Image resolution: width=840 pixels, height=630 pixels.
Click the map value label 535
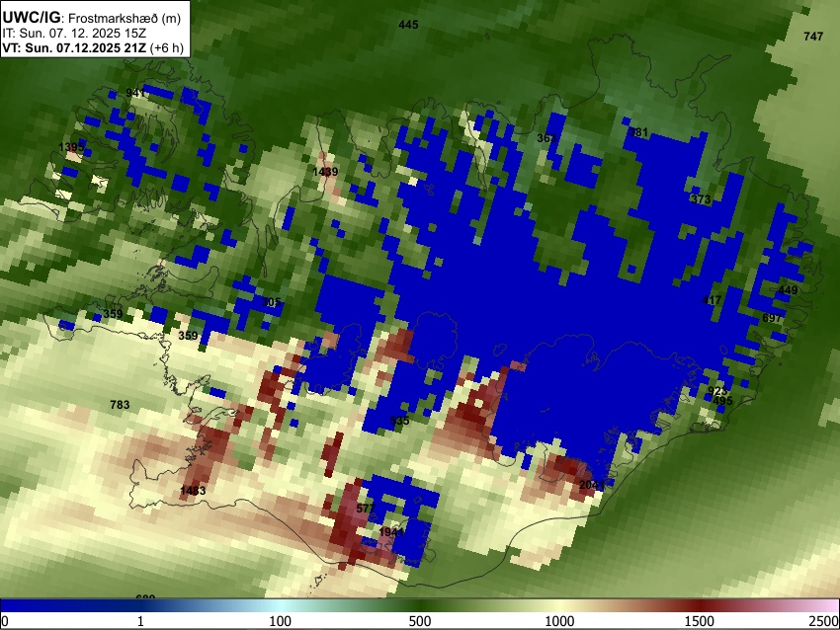(x=399, y=421)
